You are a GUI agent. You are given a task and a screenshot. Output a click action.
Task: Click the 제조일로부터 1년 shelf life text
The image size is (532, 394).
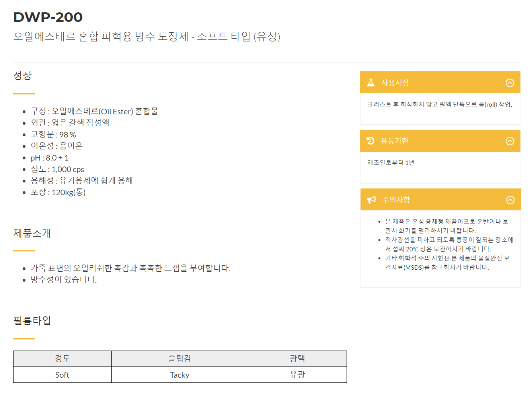click(x=391, y=163)
